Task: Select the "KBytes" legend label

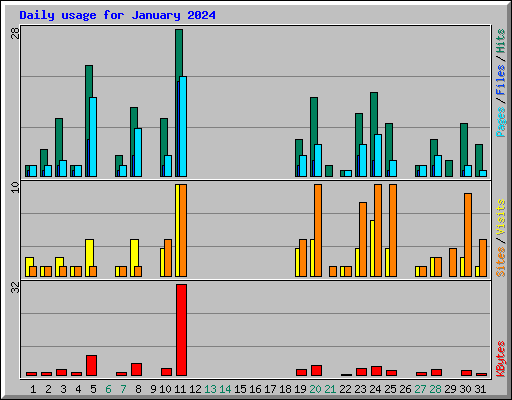Action: click(501, 359)
